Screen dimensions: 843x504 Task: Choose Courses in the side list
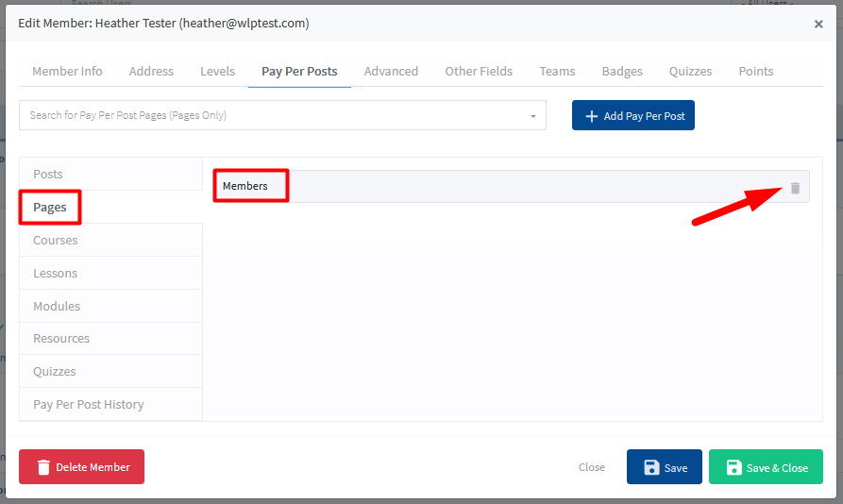coord(110,240)
